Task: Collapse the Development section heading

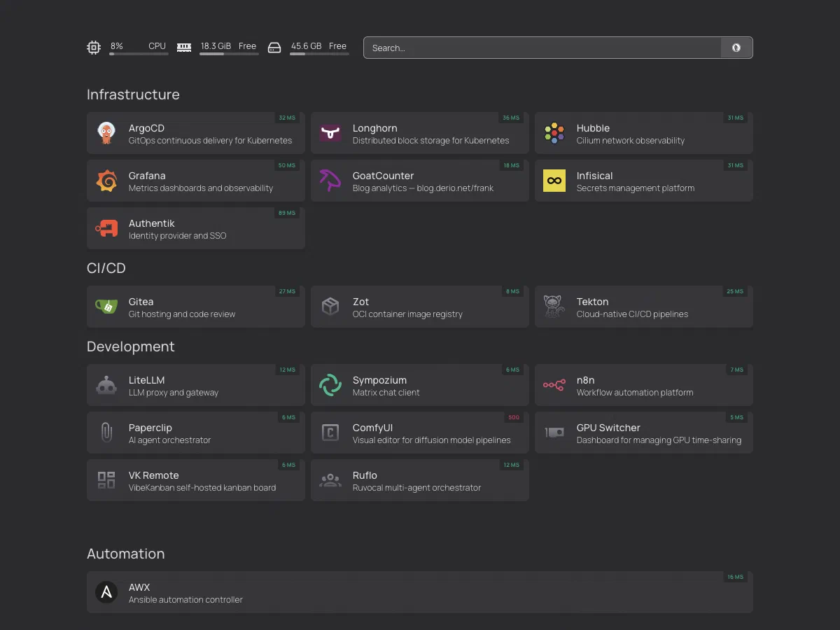Action: pyautogui.click(x=131, y=346)
